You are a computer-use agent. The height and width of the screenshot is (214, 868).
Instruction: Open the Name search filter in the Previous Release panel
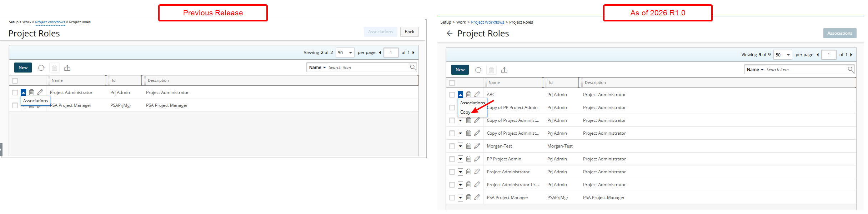coord(317,68)
